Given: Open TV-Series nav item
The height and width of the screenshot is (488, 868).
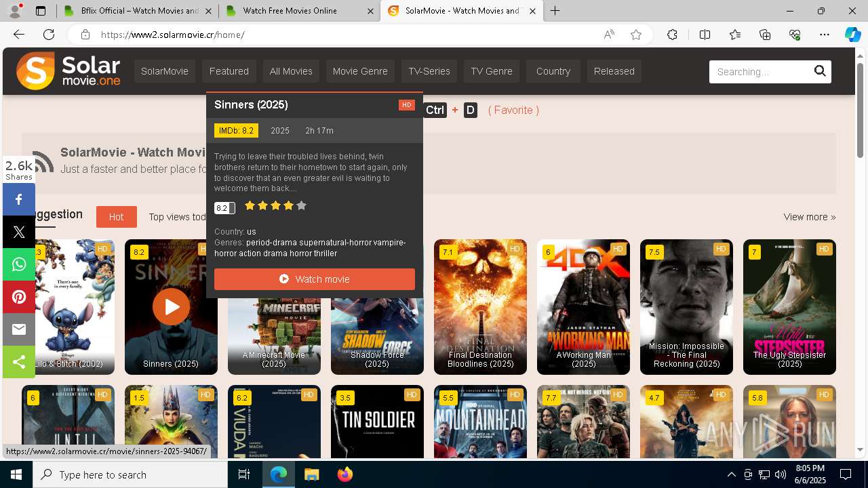Looking at the screenshot, I should point(429,71).
